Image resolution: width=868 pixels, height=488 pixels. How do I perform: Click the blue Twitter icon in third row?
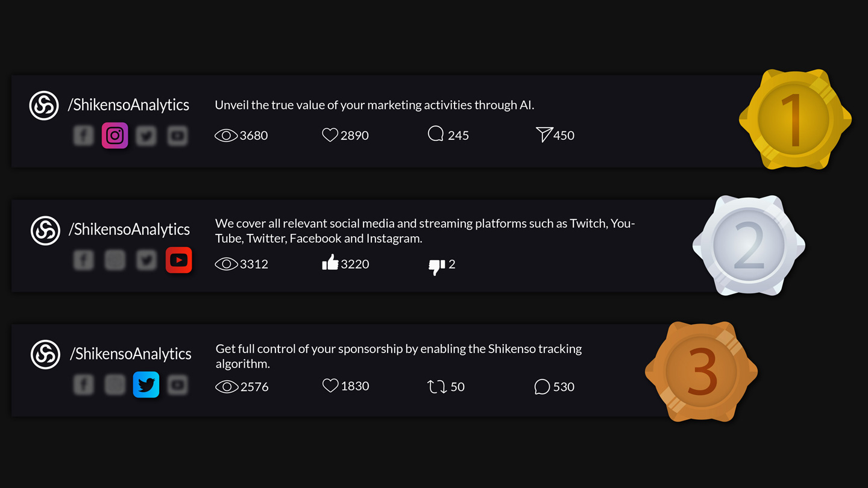[x=146, y=385]
